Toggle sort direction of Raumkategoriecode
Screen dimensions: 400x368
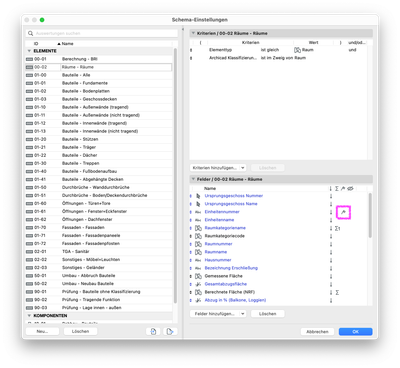pyautogui.click(x=331, y=236)
